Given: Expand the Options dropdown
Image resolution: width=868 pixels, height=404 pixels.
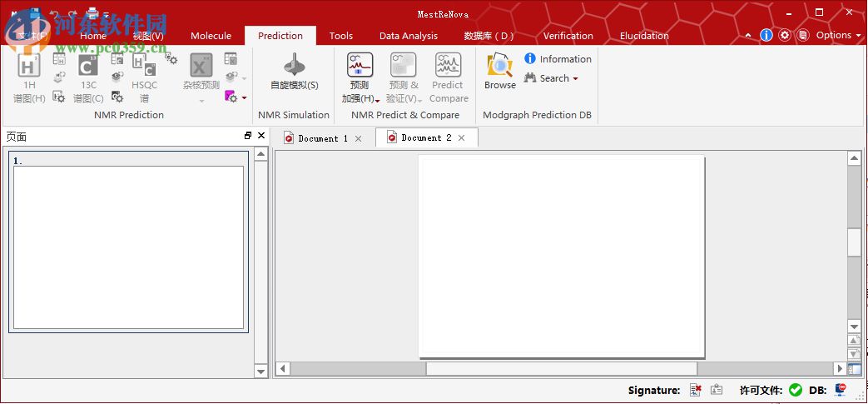Looking at the screenshot, I should [x=839, y=35].
